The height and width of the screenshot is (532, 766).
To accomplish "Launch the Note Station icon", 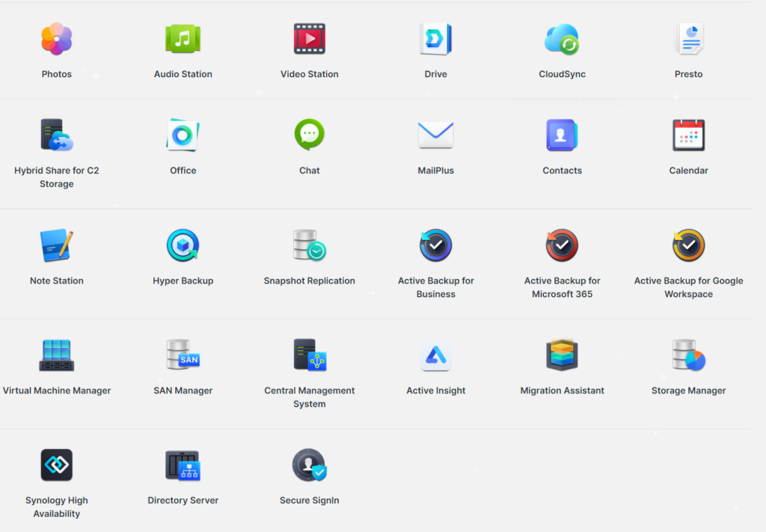I will click(x=57, y=245).
